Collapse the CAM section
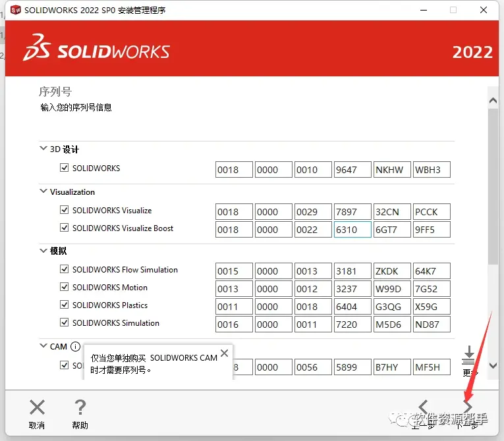Viewport: 504px width, 441px height. point(43,346)
